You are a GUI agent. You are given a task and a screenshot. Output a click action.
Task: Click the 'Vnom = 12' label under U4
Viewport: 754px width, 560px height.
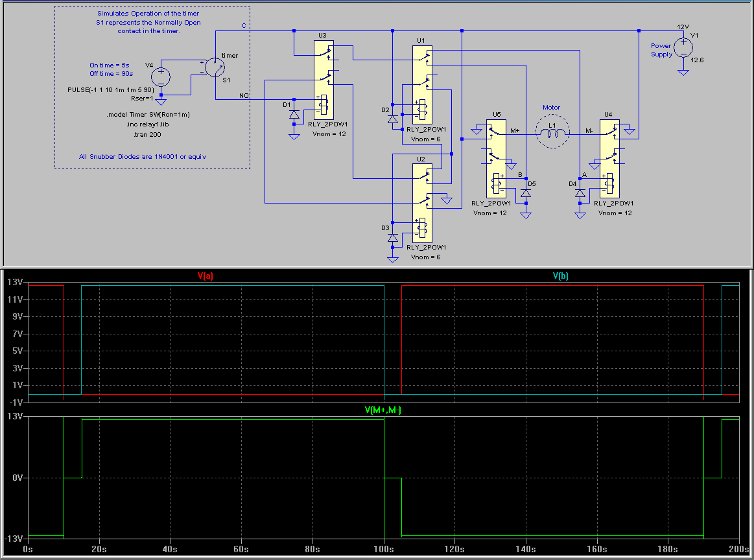pos(615,213)
